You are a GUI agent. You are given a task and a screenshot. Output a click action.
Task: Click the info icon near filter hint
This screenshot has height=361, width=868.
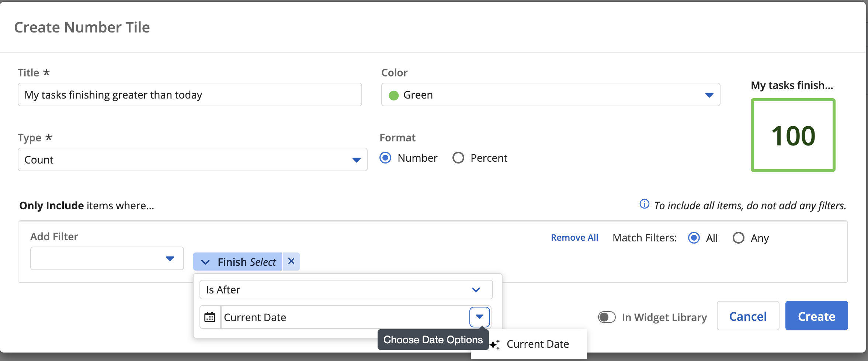(x=644, y=204)
